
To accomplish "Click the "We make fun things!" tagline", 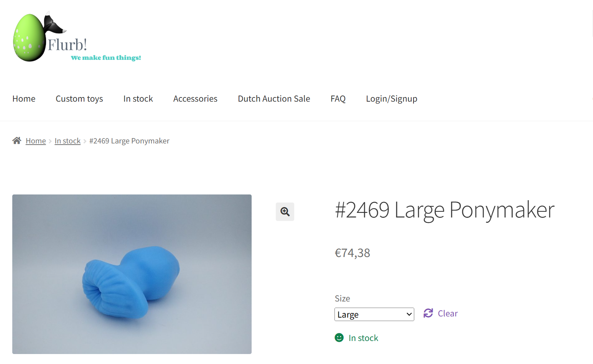I will click(106, 58).
